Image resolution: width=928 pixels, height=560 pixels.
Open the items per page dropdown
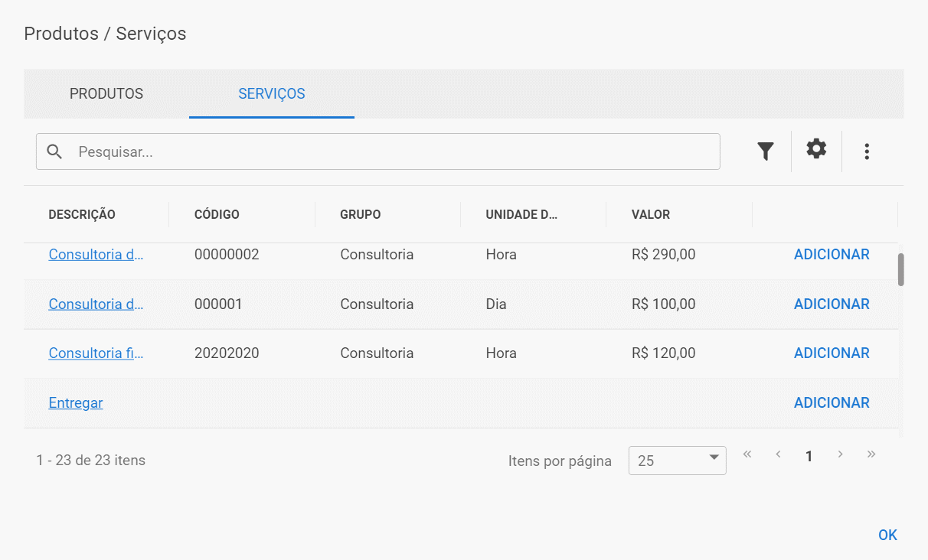[x=678, y=461]
